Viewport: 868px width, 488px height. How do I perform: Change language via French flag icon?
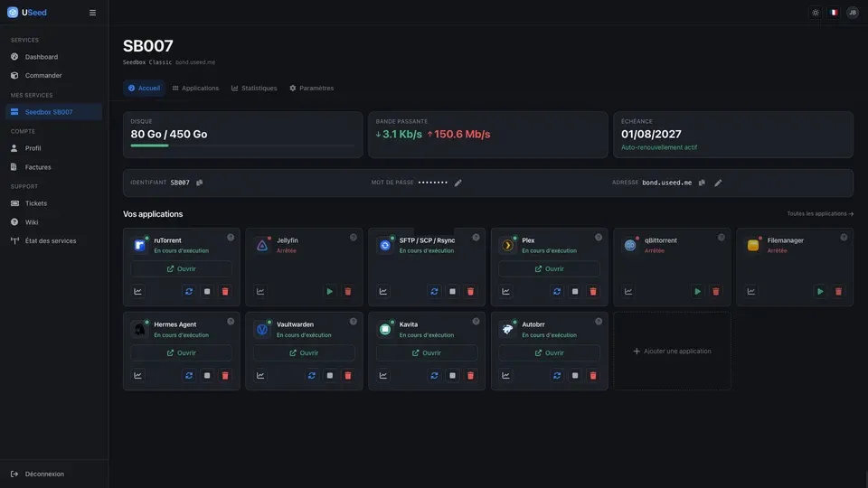[x=834, y=13]
